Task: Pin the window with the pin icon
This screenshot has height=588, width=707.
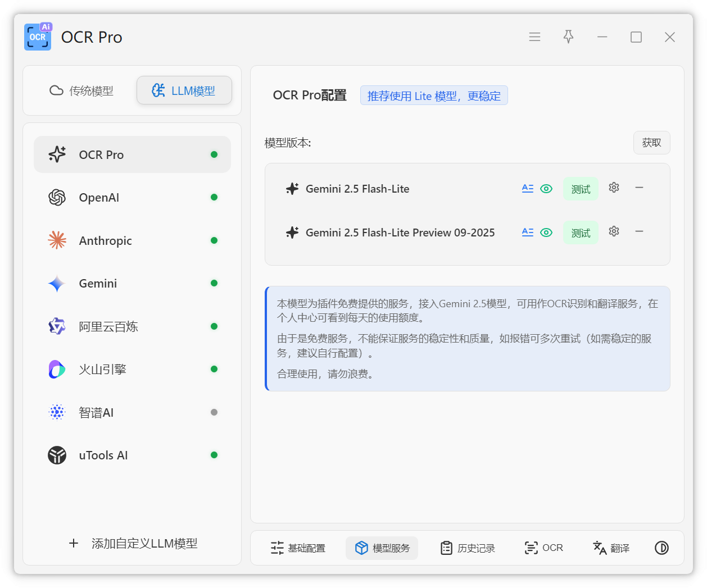Action: (x=568, y=37)
